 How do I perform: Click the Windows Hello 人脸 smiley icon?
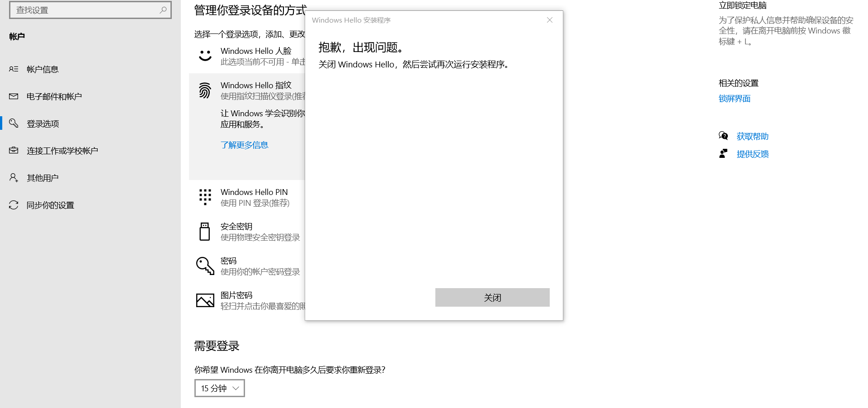pos(205,55)
